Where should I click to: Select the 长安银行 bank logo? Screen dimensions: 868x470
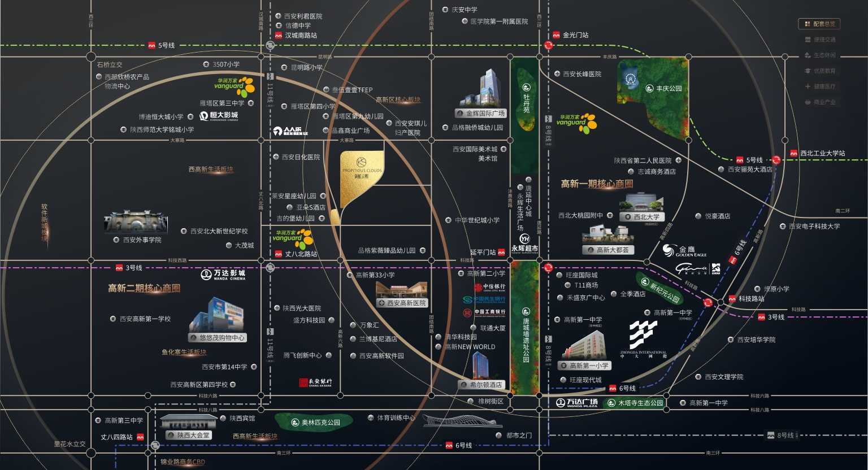(x=315, y=382)
